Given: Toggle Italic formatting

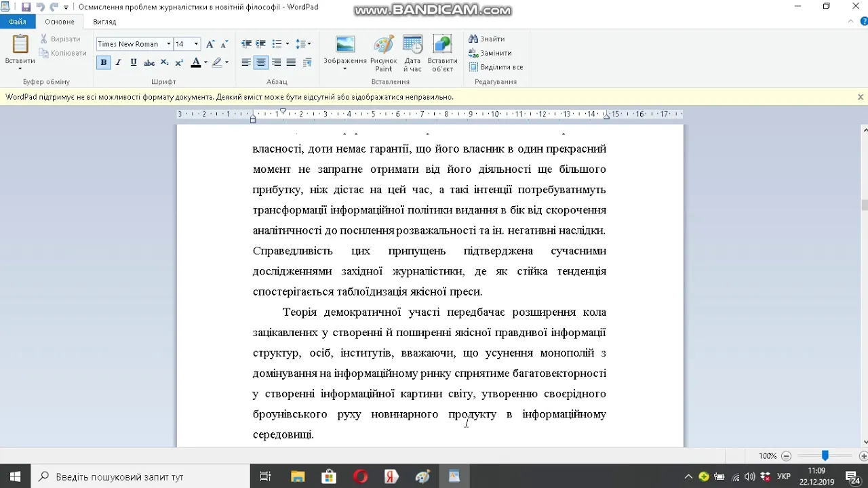Looking at the screenshot, I should (x=118, y=62).
